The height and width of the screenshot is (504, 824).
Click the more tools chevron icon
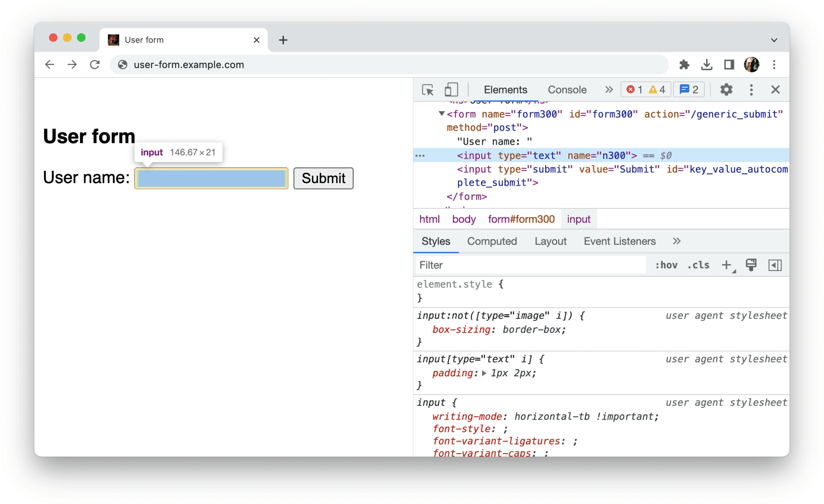[x=608, y=90]
